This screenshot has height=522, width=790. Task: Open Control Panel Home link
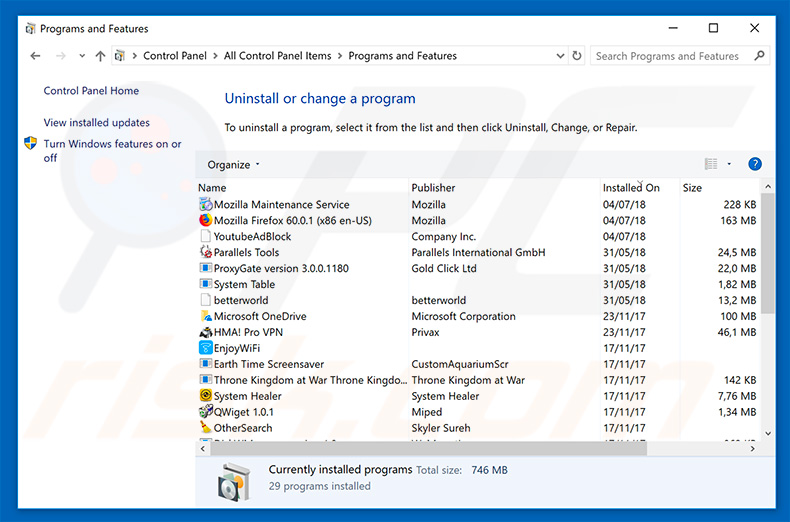pyautogui.click(x=91, y=91)
